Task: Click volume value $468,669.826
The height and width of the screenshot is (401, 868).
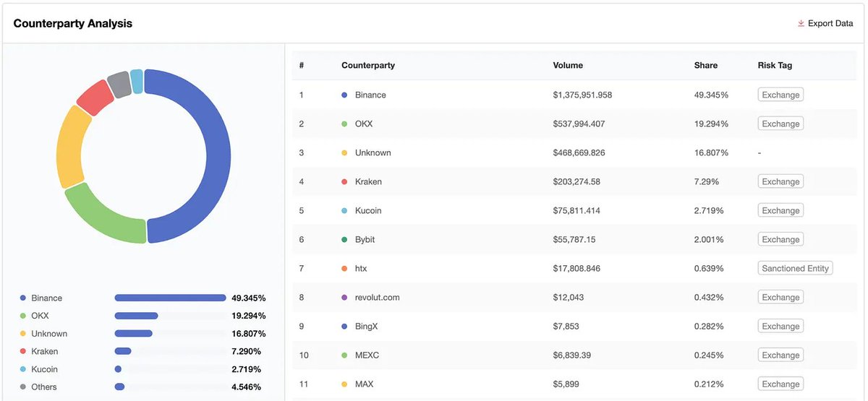Action: click(x=579, y=152)
